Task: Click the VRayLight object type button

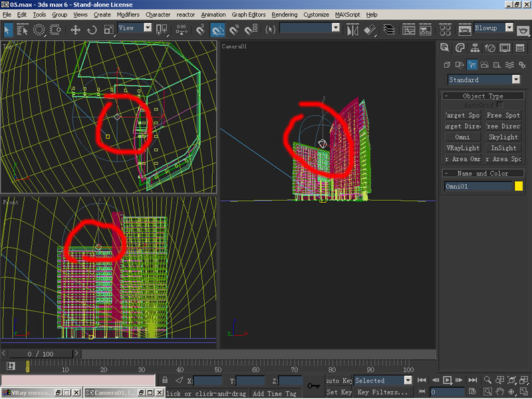Action: (x=463, y=148)
